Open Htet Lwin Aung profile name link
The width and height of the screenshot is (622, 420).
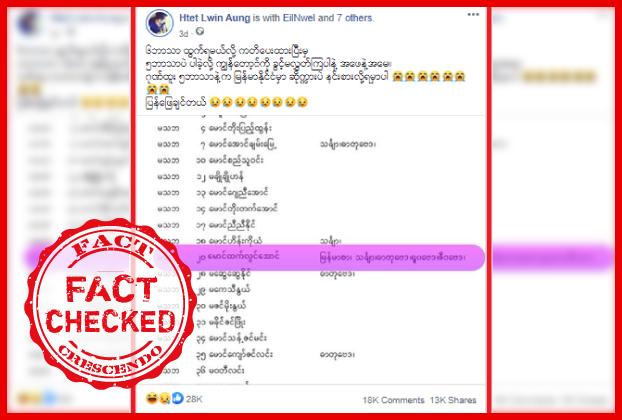(x=215, y=18)
